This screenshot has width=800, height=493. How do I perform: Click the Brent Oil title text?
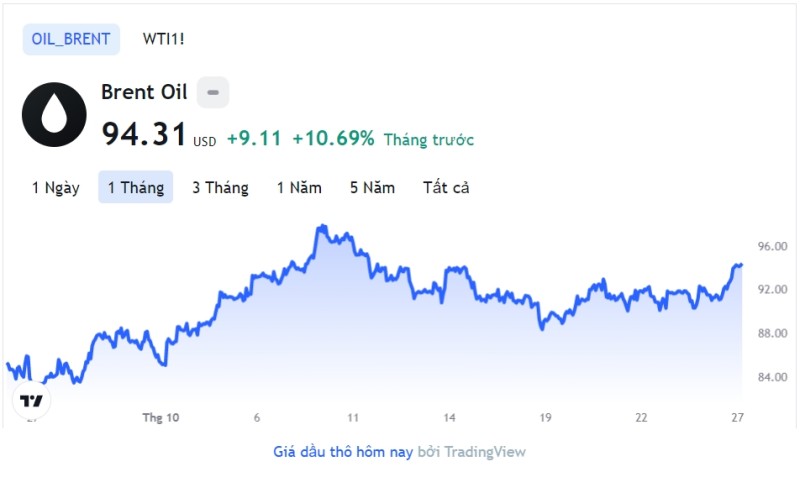pos(144,92)
